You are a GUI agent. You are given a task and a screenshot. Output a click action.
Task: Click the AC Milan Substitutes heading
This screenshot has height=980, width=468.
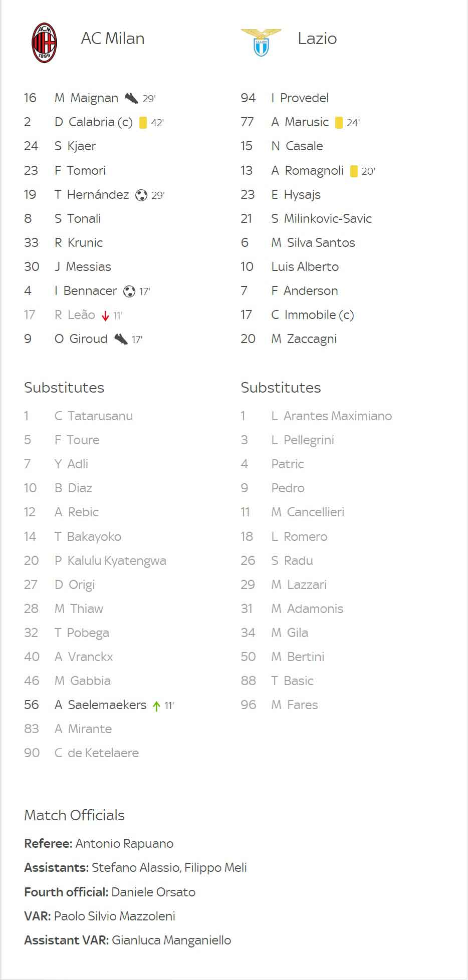coord(64,388)
